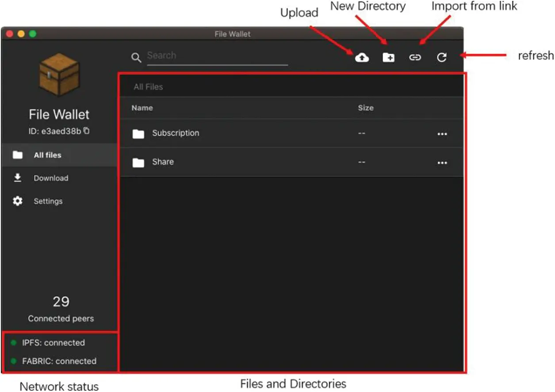Screen dimensions: 555x392
Task: Copy the wallet ID e3aed38b
Action: pyautogui.click(x=87, y=131)
